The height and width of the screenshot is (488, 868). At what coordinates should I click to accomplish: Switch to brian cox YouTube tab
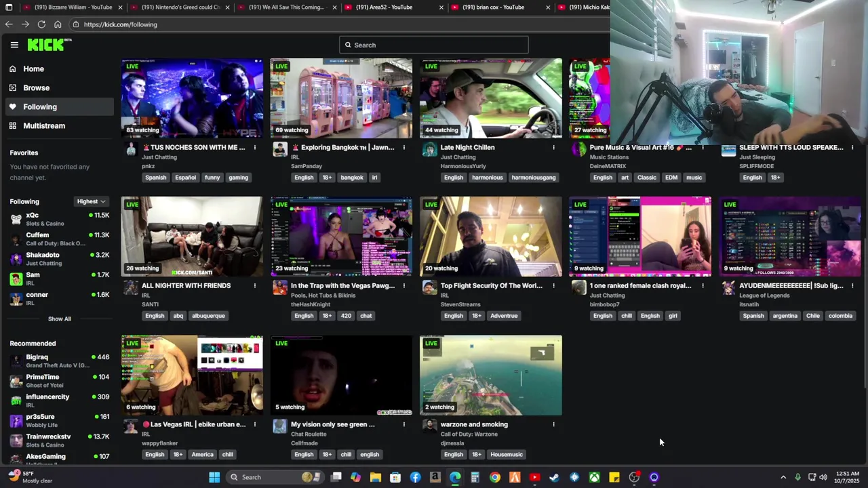coord(500,7)
